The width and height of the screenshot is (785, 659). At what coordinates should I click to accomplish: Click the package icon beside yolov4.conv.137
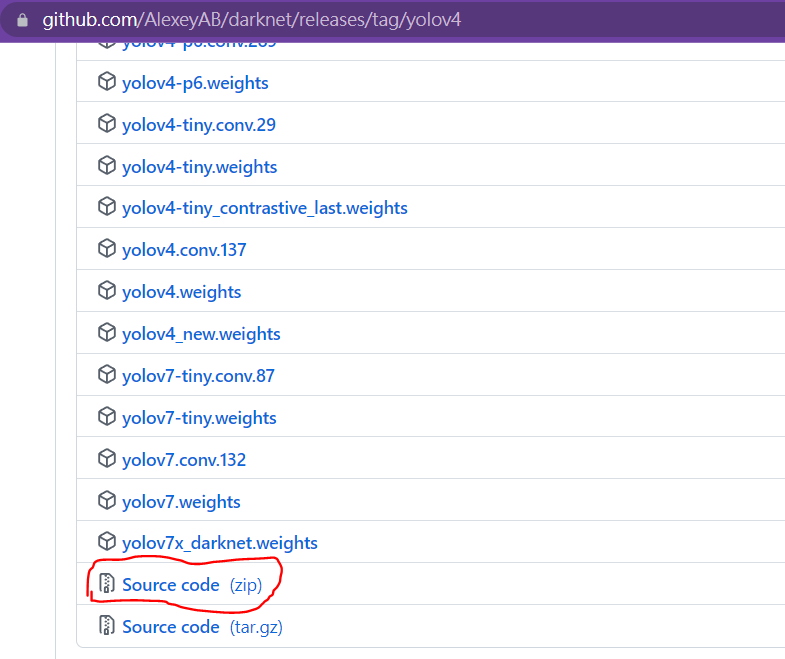point(107,248)
